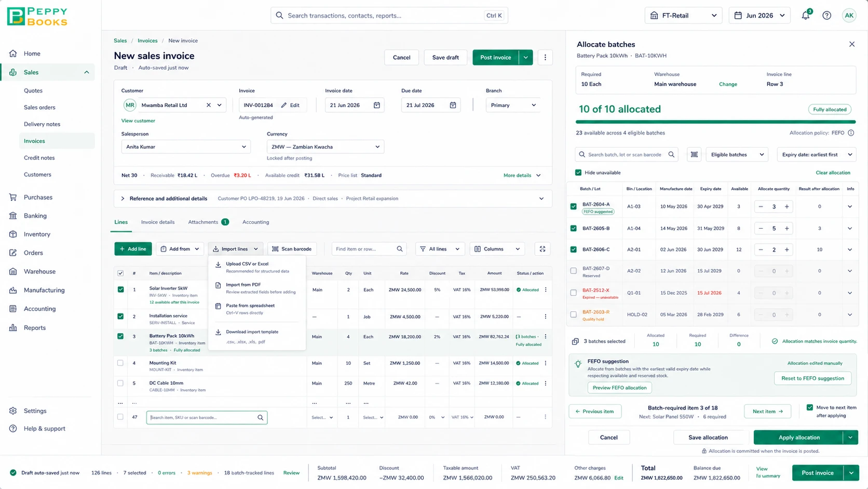Image resolution: width=868 pixels, height=489 pixels.
Task: Click the new line item search field
Action: (x=207, y=417)
